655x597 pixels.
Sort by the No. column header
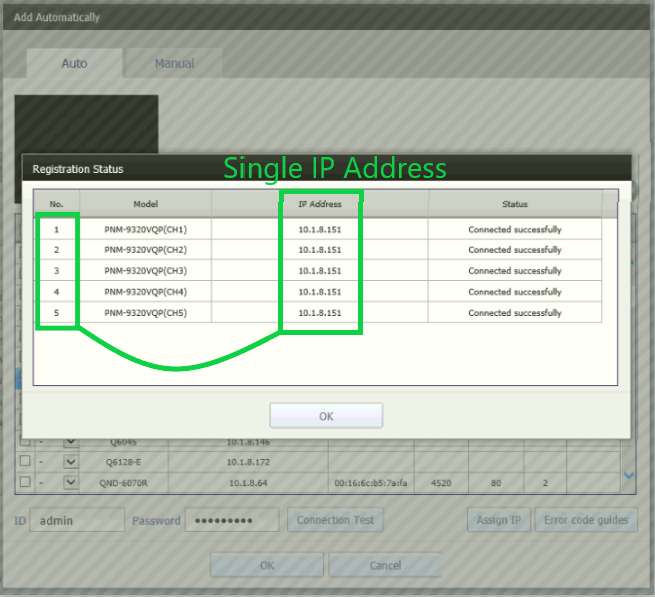click(56, 204)
